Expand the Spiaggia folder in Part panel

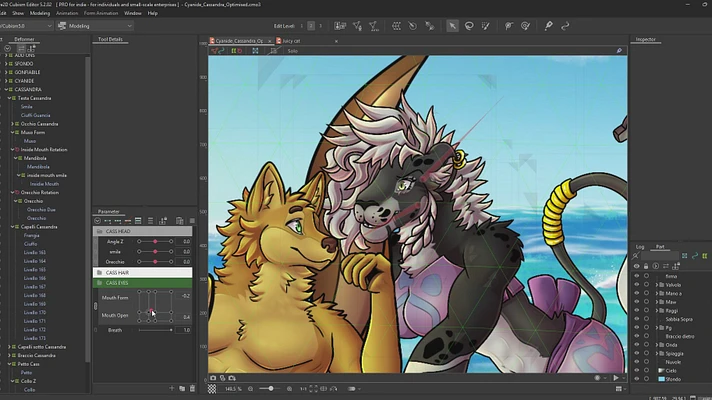[x=657, y=353]
